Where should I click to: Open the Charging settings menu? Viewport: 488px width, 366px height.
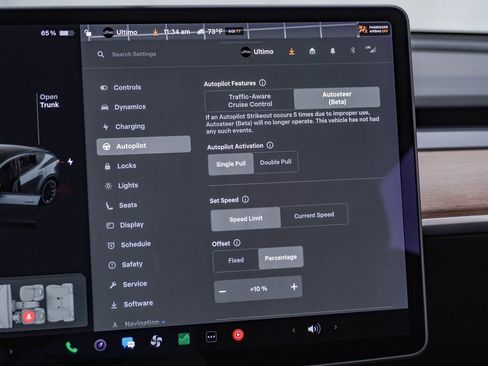click(124, 127)
